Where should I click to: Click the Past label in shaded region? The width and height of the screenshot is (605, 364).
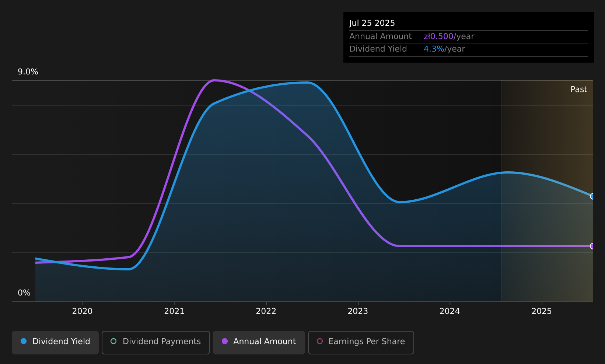(579, 90)
